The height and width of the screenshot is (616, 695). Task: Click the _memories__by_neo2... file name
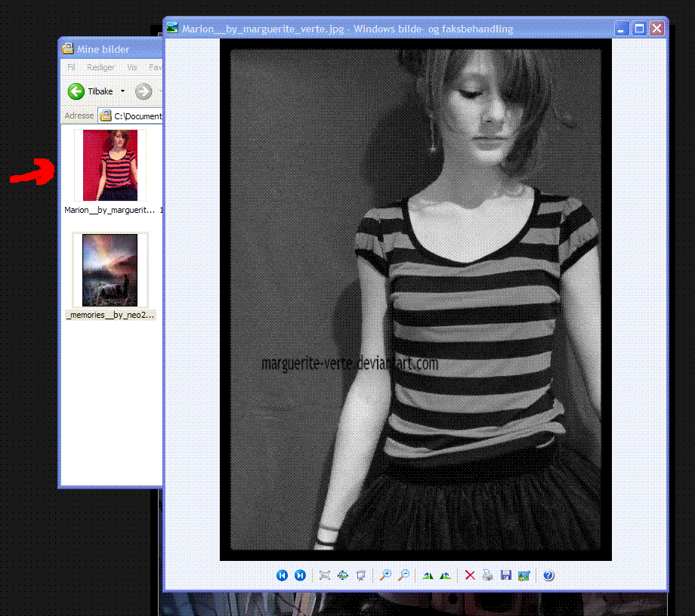[x=110, y=315]
